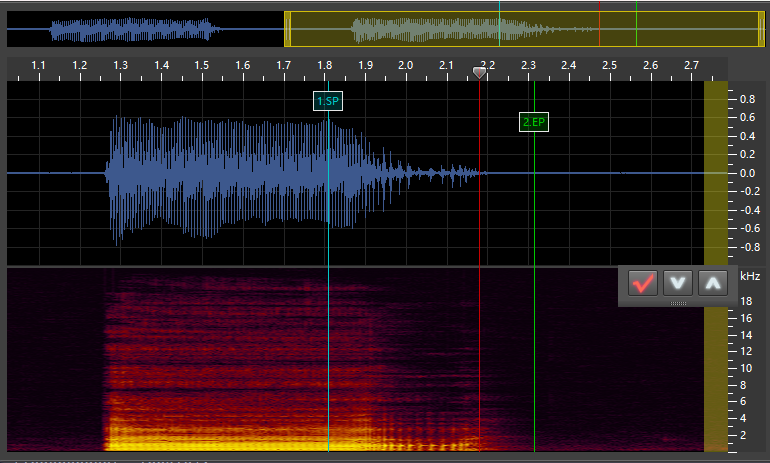Image resolution: width=770 pixels, height=463 pixels.
Task: Click the kHz label on the frequency scale
Action: [x=750, y=276]
